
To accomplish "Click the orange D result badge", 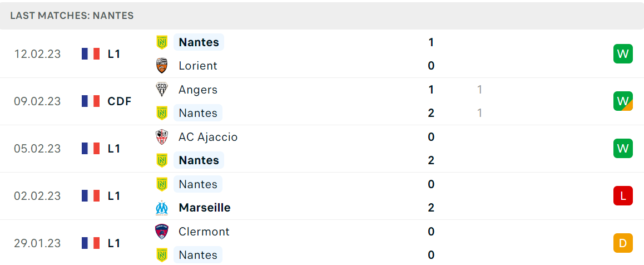I will click(623, 243).
